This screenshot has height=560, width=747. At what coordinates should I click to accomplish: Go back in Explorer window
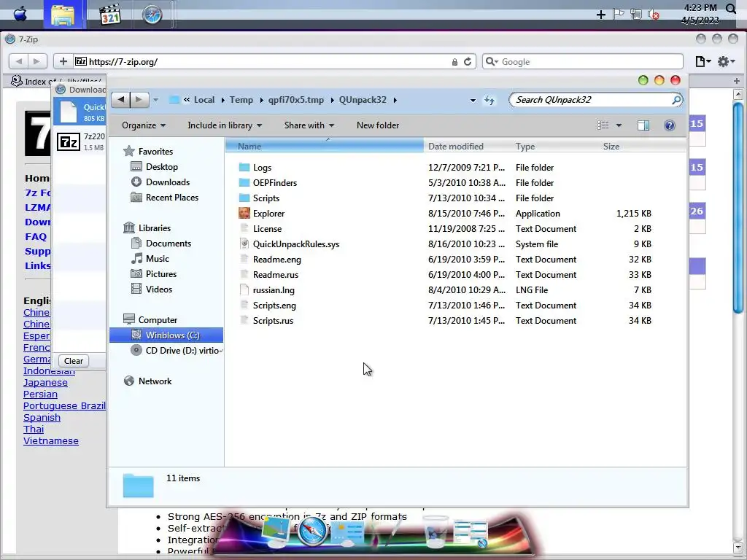[x=121, y=99]
